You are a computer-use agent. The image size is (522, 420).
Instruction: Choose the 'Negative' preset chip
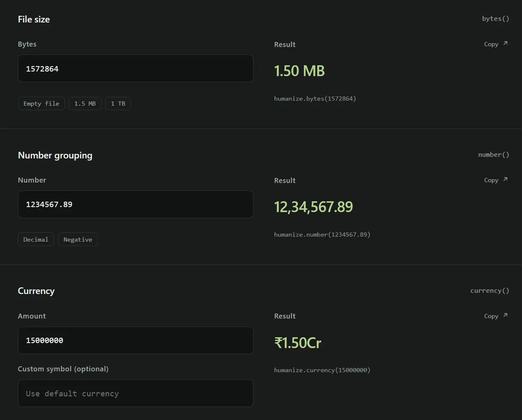click(78, 240)
